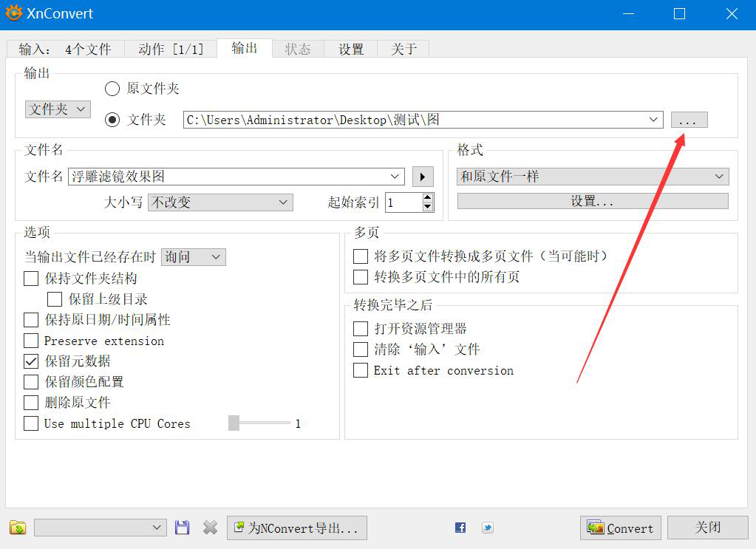756x549 pixels.
Task: Open the 状态 tab
Action: [x=298, y=50]
